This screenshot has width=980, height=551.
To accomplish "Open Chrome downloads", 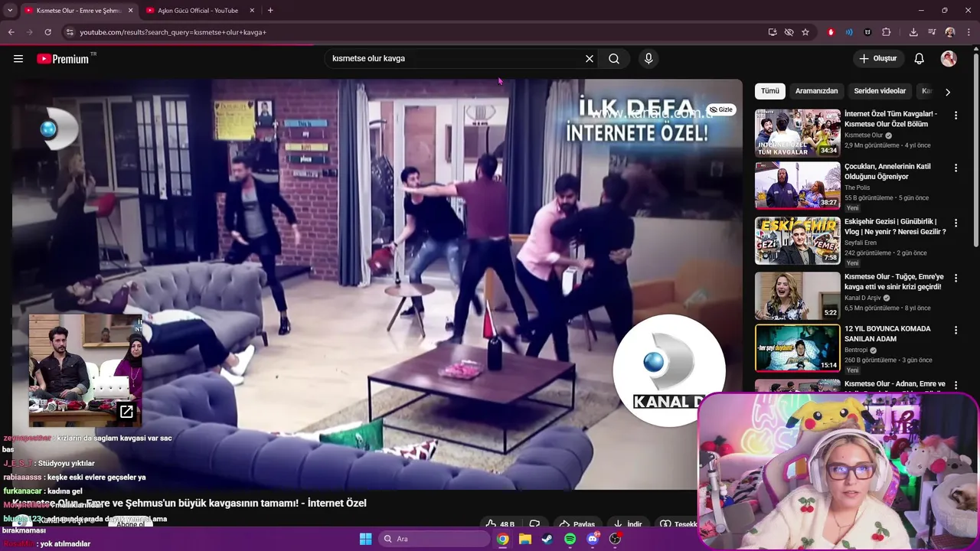I will (x=913, y=32).
